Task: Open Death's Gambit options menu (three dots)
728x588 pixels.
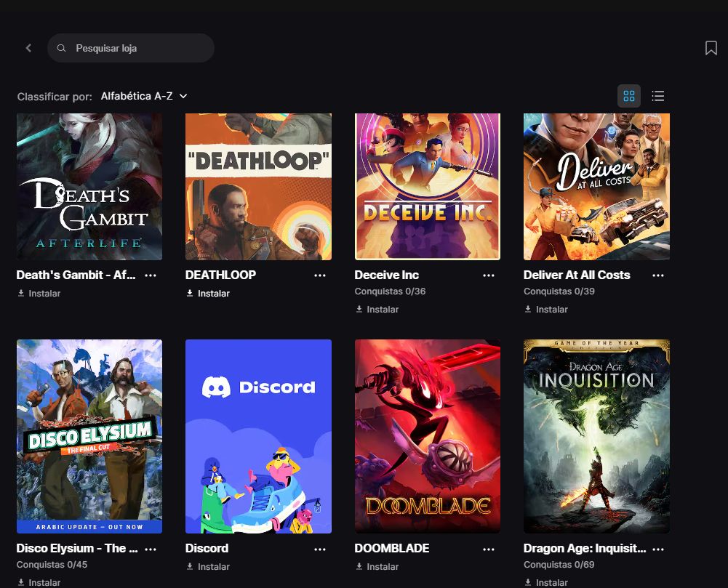Action: [151, 275]
